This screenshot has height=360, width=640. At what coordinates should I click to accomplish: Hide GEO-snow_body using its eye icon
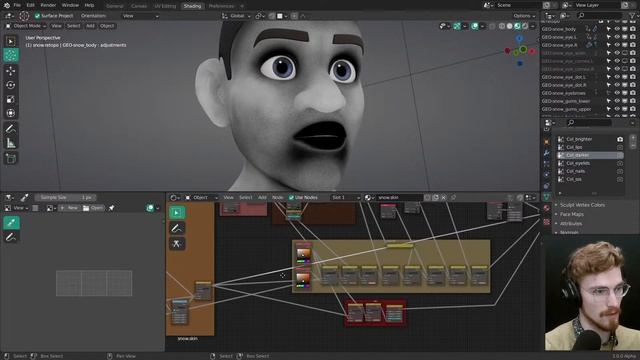[617, 29]
